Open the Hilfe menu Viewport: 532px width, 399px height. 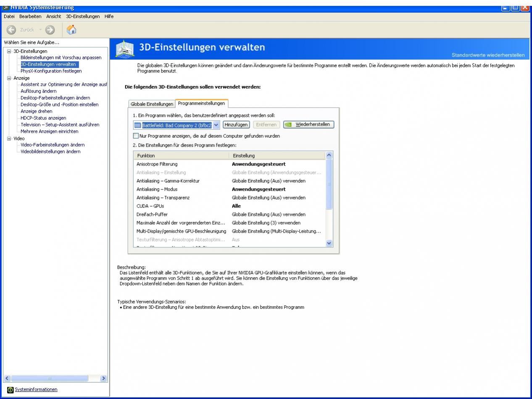pyautogui.click(x=109, y=16)
